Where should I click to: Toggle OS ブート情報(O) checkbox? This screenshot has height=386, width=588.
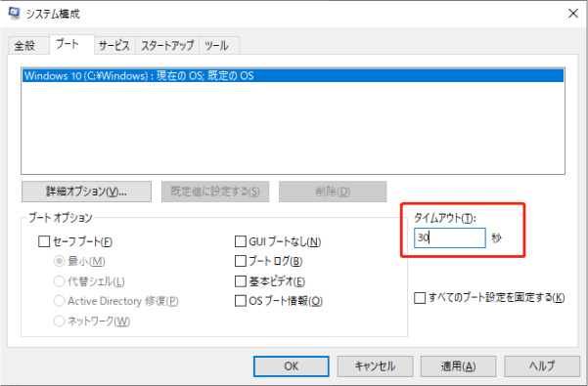tap(241, 301)
